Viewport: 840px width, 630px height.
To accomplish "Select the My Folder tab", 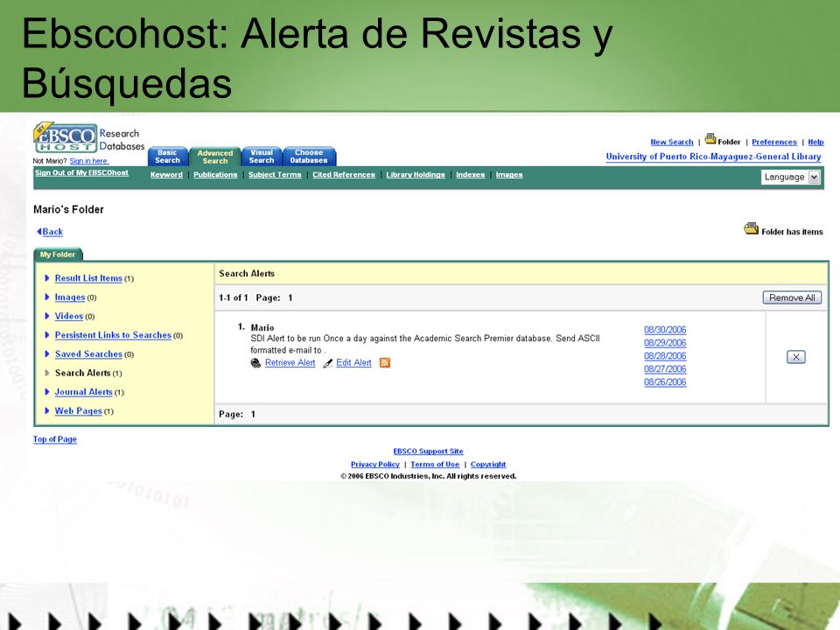I will (x=58, y=255).
